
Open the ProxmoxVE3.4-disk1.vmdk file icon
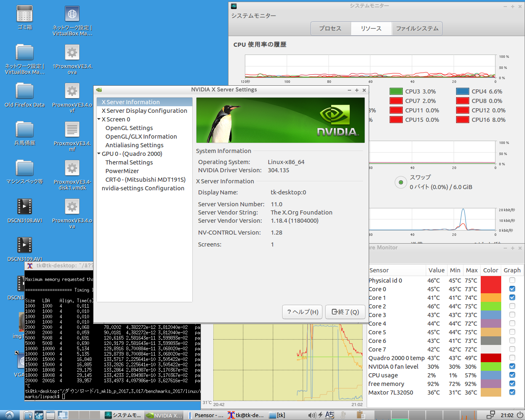click(x=72, y=169)
